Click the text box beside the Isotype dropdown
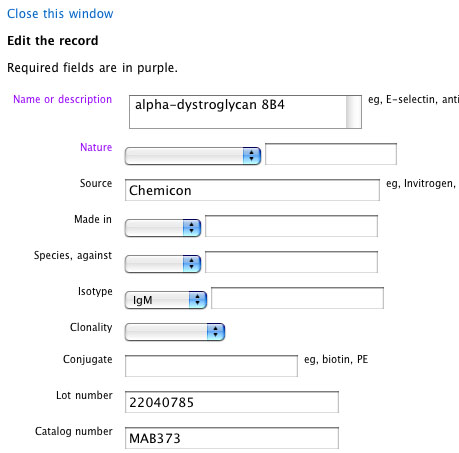Screen dimensions: 459x453 (x=297, y=298)
